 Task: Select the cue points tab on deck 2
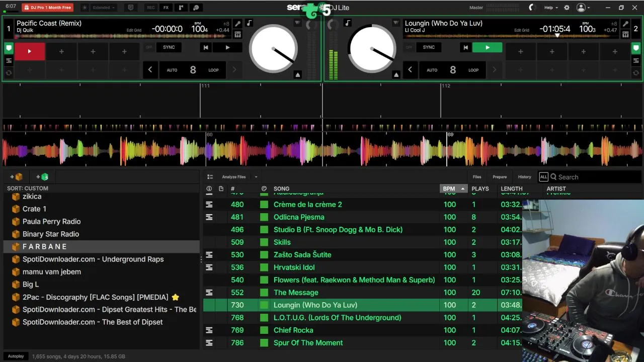coord(636,48)
